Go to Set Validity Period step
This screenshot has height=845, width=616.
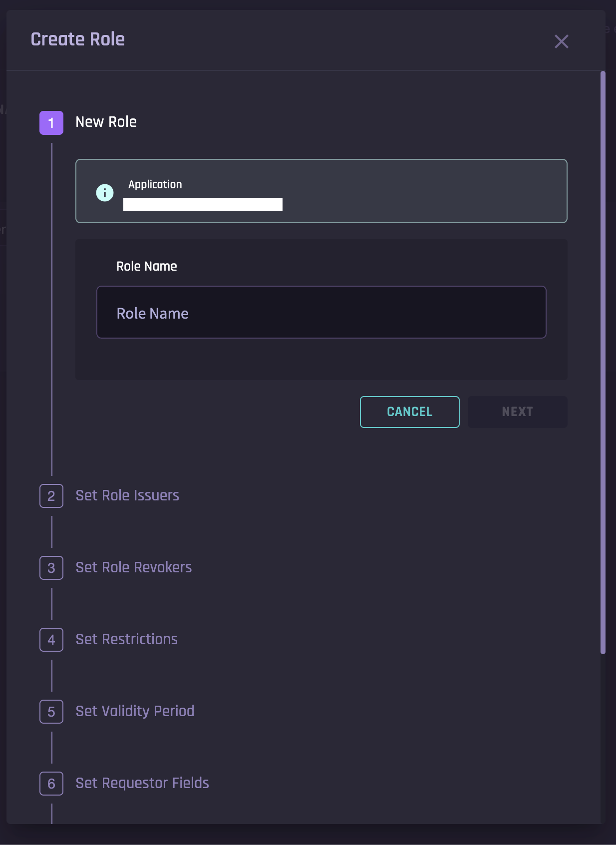tap(135, 711)
